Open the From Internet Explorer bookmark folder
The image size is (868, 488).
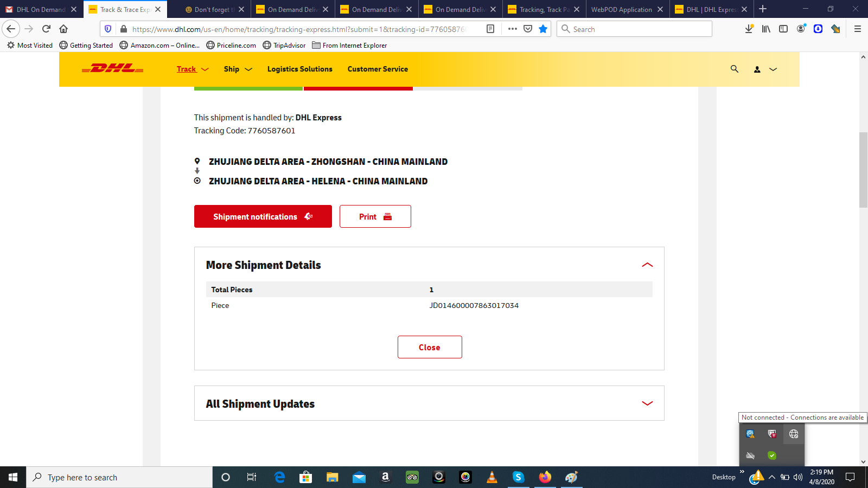point(349,45)
